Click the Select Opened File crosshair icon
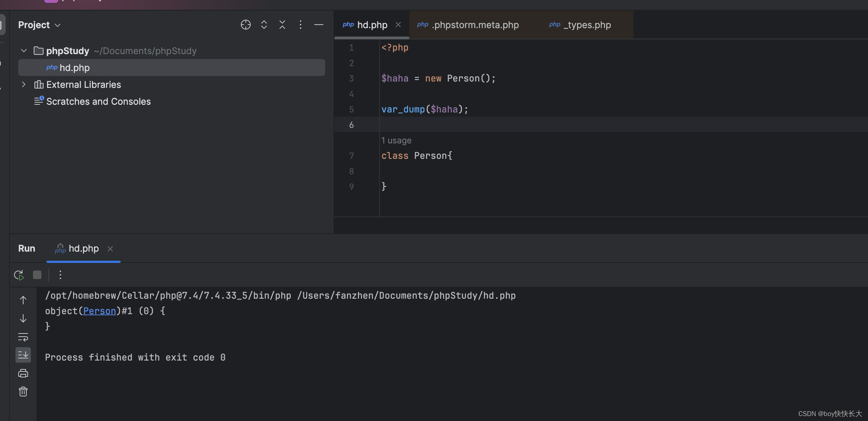This screenshot has width=868, height=421. pyautogui.click(x=245, y=25)
